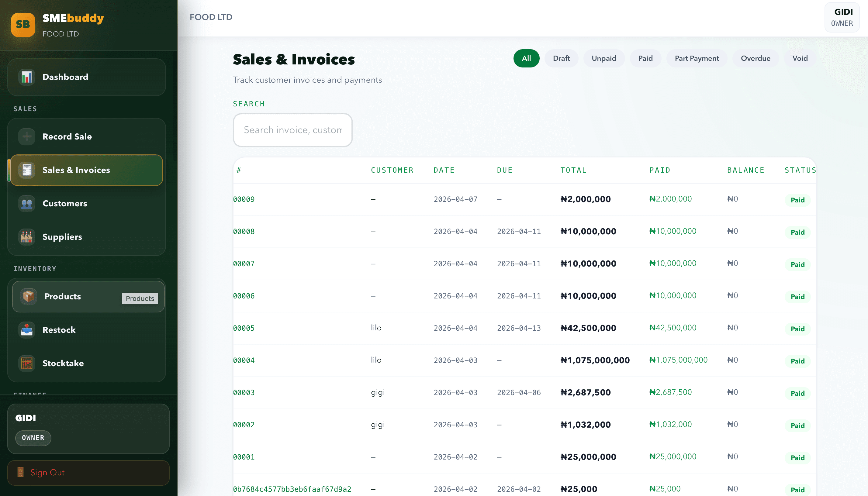868x496 pixels.
Task: Open the Dashboard menu item
Action: [x=87, y=77]
